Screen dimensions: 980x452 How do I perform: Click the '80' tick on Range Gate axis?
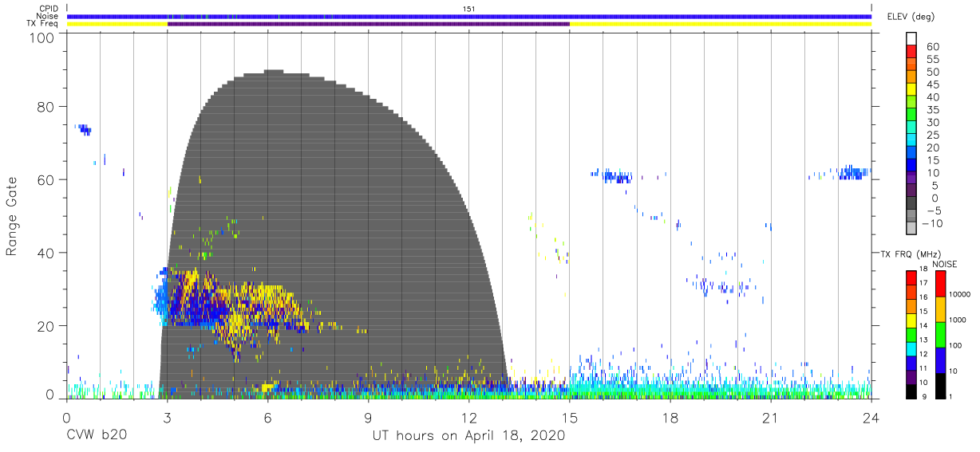[x=46, y=107]
